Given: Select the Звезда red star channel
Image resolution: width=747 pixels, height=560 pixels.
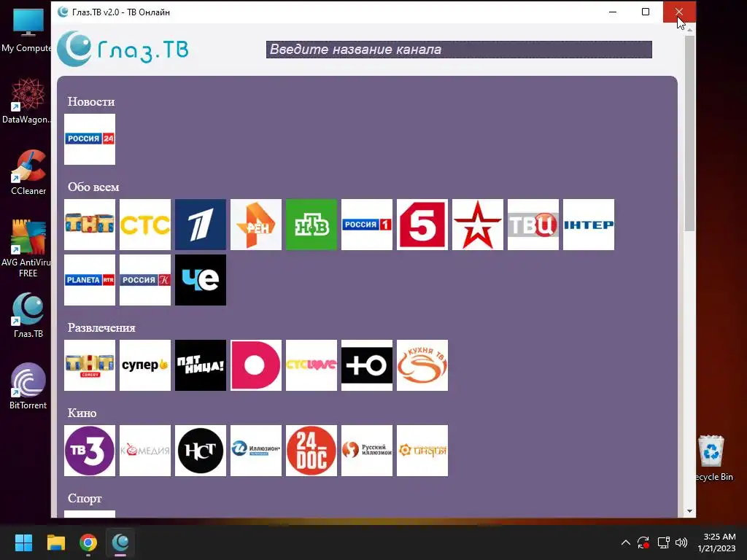Looking at the screenshot, I should pos(478,225).
